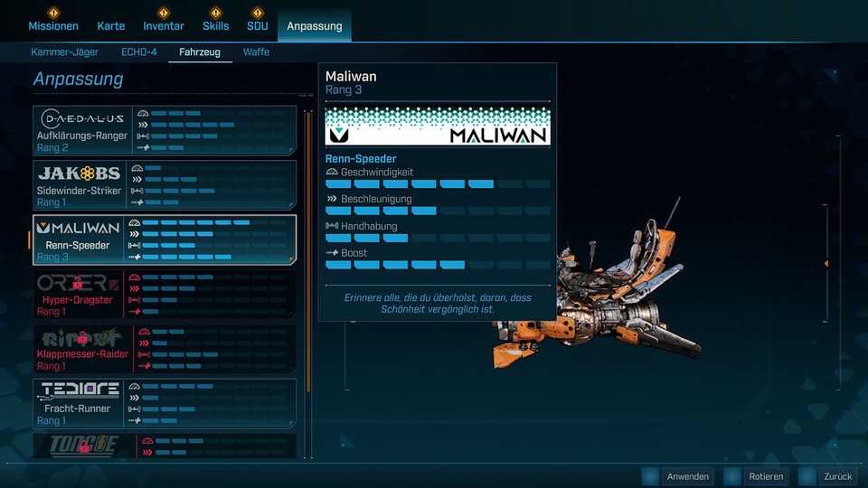
Task: Click the lock icon on Hyper-Dragster
Action: click(x=78, y=283)
